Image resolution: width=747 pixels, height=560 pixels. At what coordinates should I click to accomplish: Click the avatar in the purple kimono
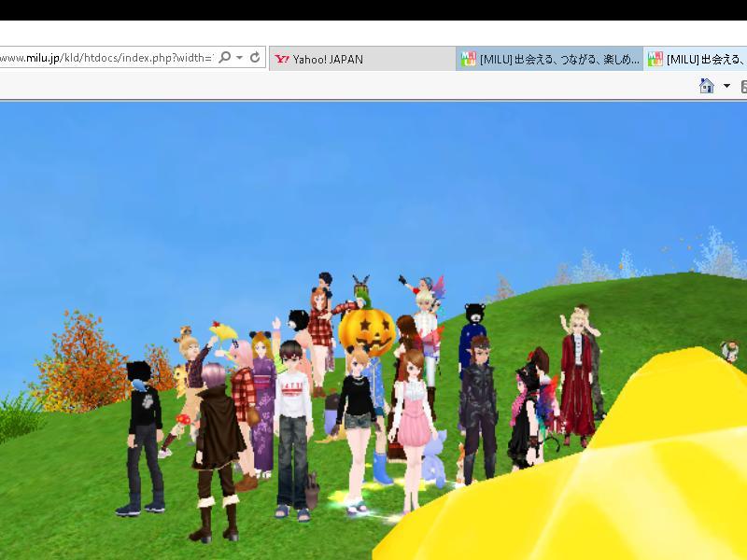coord(263,401)
